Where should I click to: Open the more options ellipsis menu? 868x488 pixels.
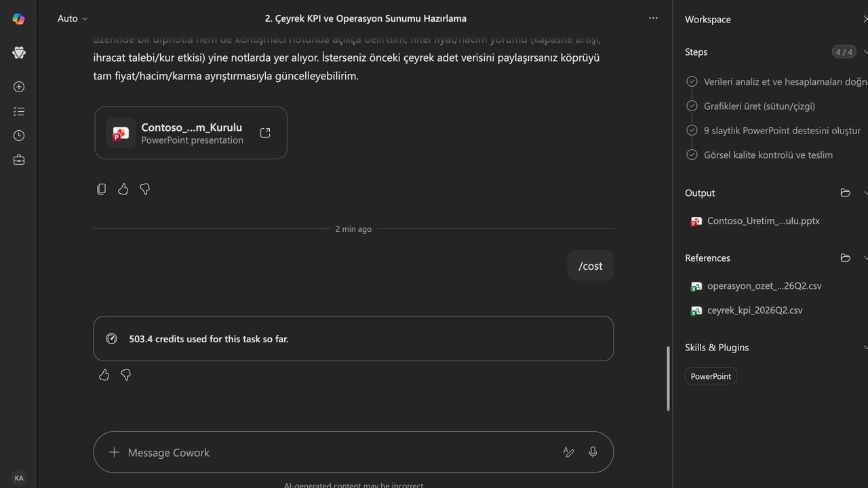[x=653, y=18]
